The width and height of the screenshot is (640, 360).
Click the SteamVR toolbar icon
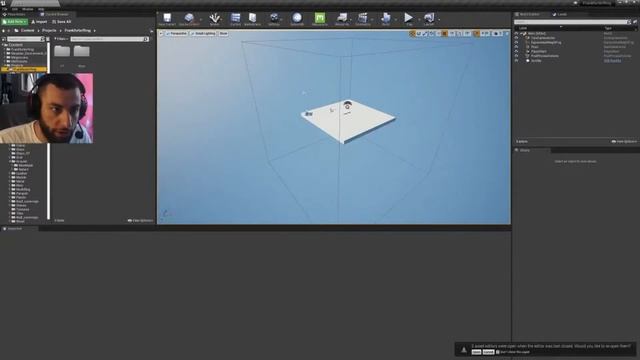pos(297,19)
